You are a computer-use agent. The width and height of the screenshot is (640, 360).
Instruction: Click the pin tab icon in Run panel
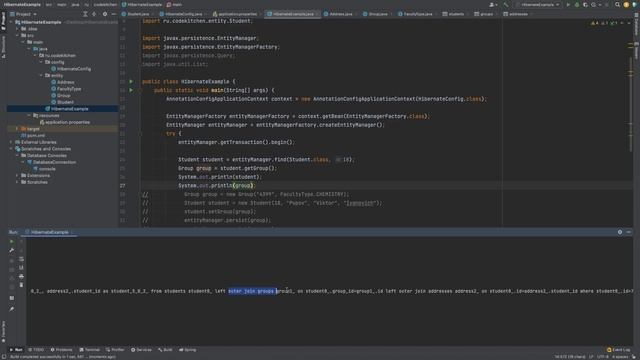click(x=11, y=309)
